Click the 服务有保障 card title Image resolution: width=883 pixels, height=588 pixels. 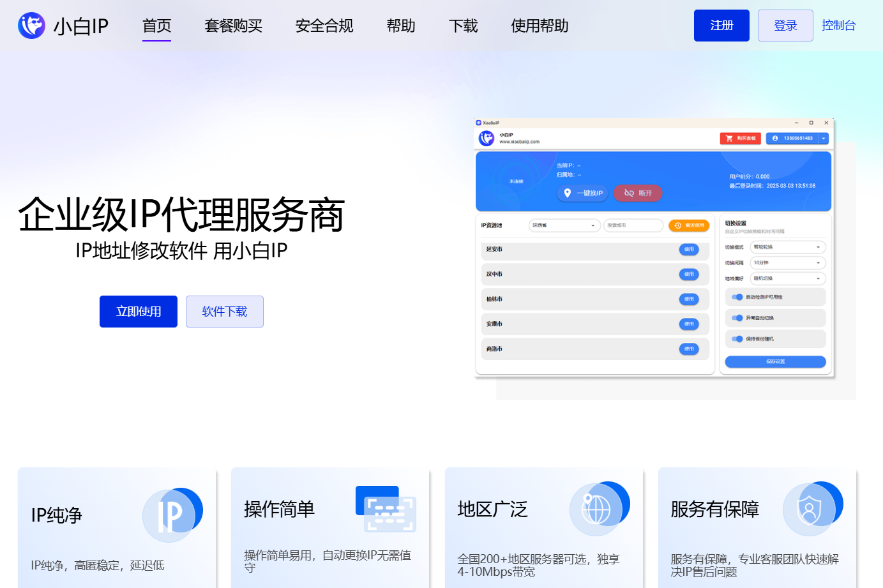click(x=715, y=509)
